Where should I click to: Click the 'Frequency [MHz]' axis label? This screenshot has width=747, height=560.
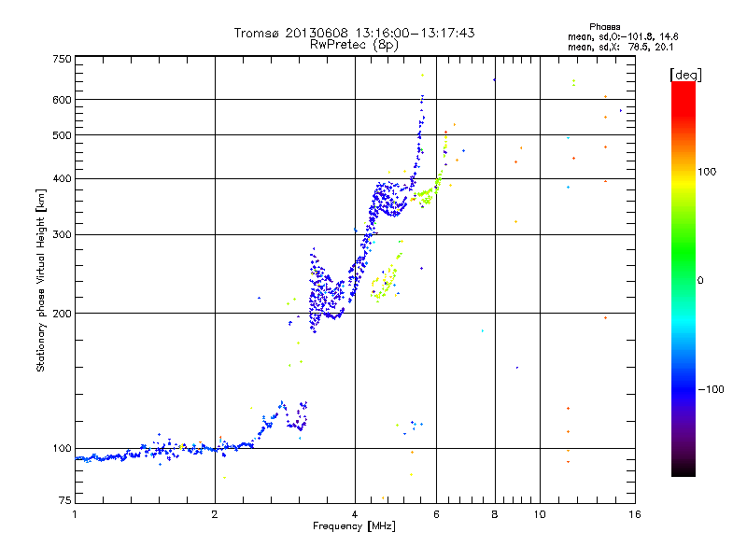click(354, 526)
